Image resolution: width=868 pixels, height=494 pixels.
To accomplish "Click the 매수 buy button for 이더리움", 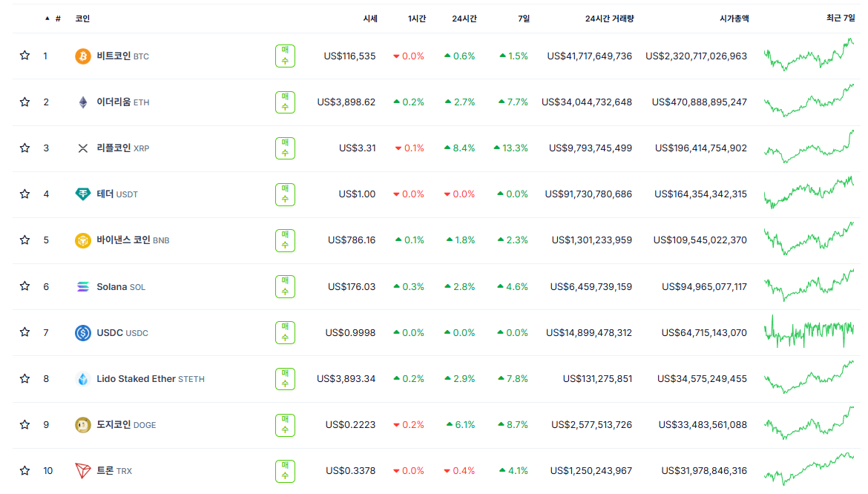I will coord(285,102).
